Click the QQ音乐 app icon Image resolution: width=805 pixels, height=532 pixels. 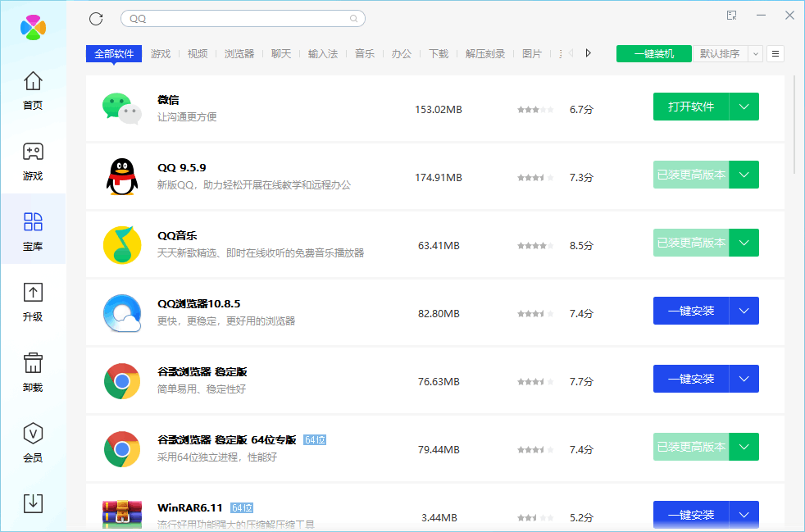(x=122, y=245)
